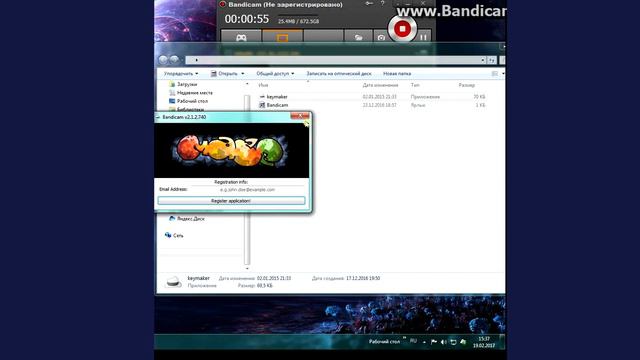Select Bandicam game recording mode gamepad icon
The image size is (640, 360).
[x=241, y=37]
